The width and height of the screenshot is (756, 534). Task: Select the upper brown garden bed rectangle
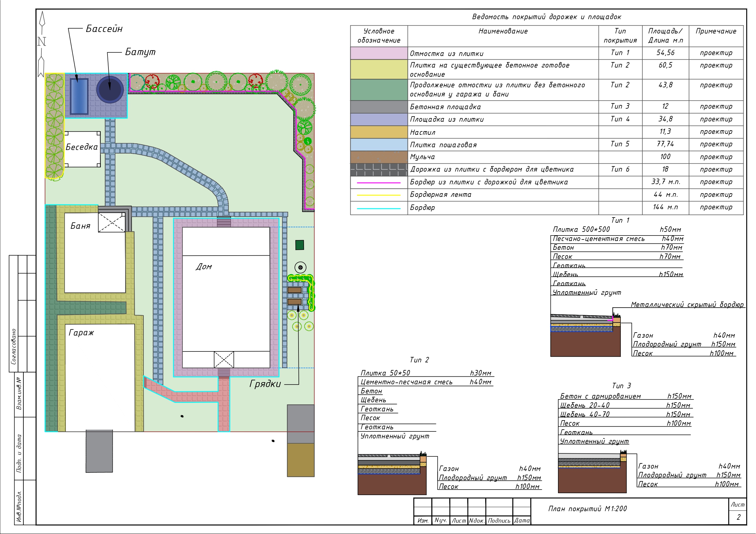[x=294, y=290]
